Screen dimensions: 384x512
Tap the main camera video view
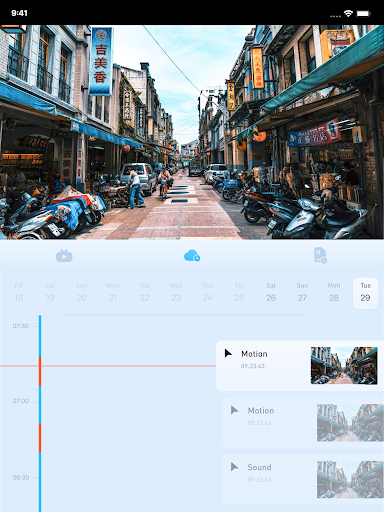coord(192,132)
